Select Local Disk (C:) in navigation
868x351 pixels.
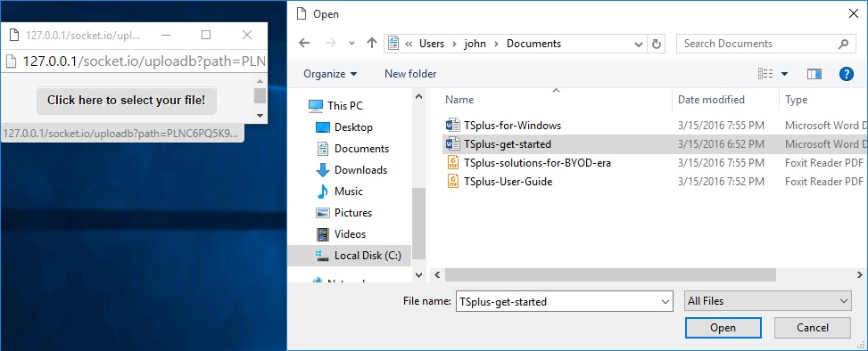350,256
